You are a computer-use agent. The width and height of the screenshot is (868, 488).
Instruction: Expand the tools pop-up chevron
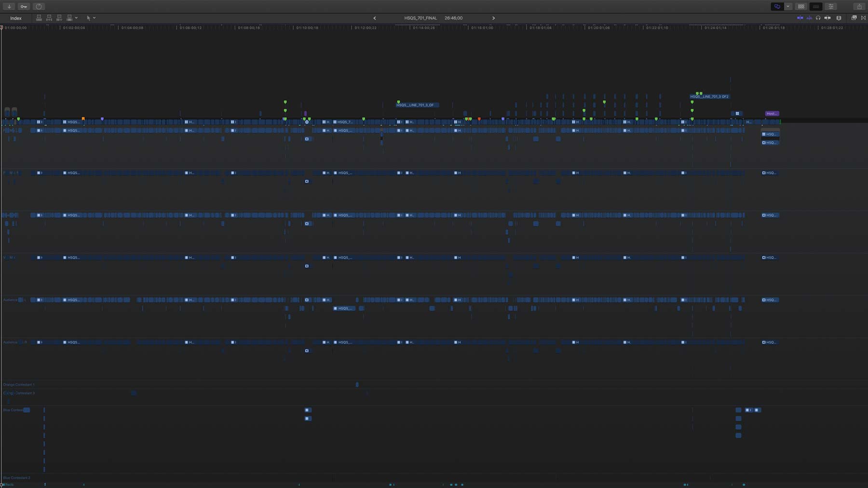(94, 18)
